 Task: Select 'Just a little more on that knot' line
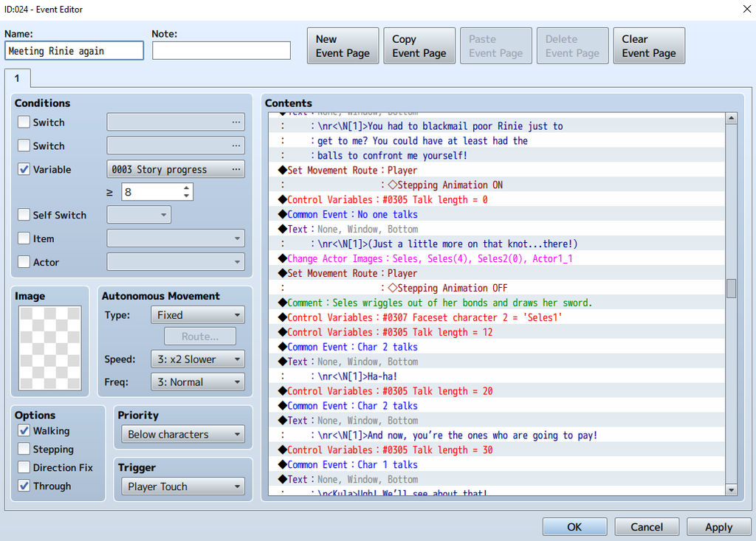point(497,244)
